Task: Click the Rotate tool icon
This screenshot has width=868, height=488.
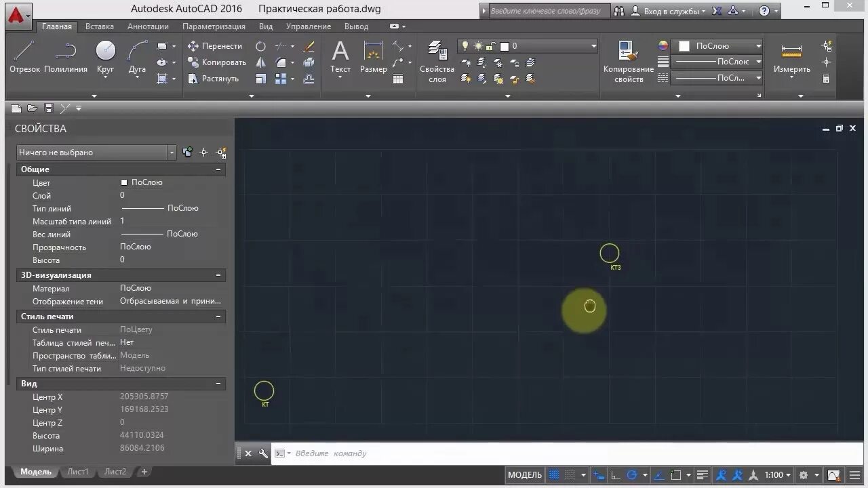Action: (x=260, y=46)
